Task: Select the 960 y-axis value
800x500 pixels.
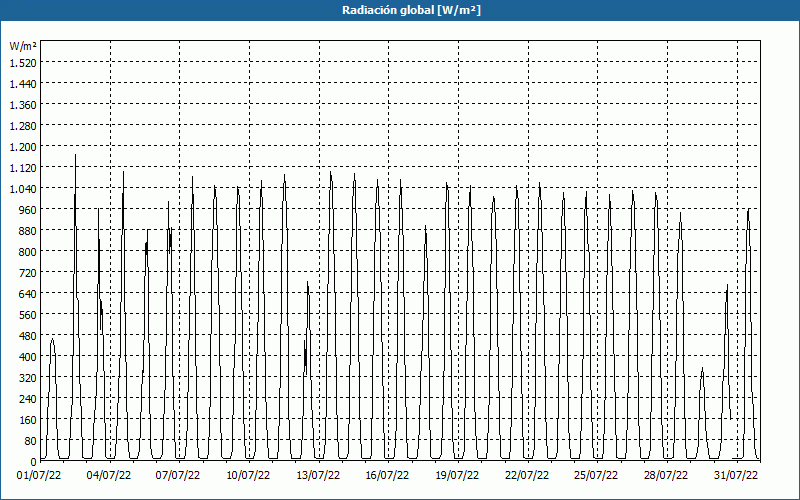Action: click(x=28, y=210)
